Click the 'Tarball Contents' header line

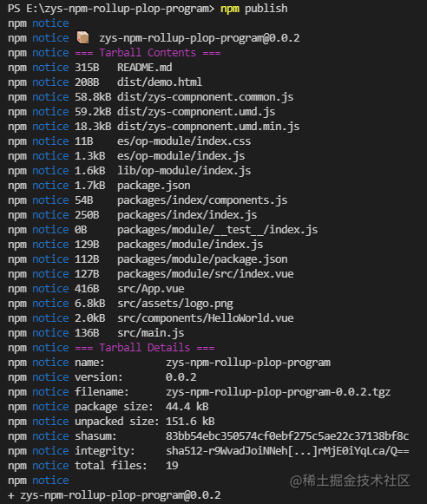click(148, 52)
